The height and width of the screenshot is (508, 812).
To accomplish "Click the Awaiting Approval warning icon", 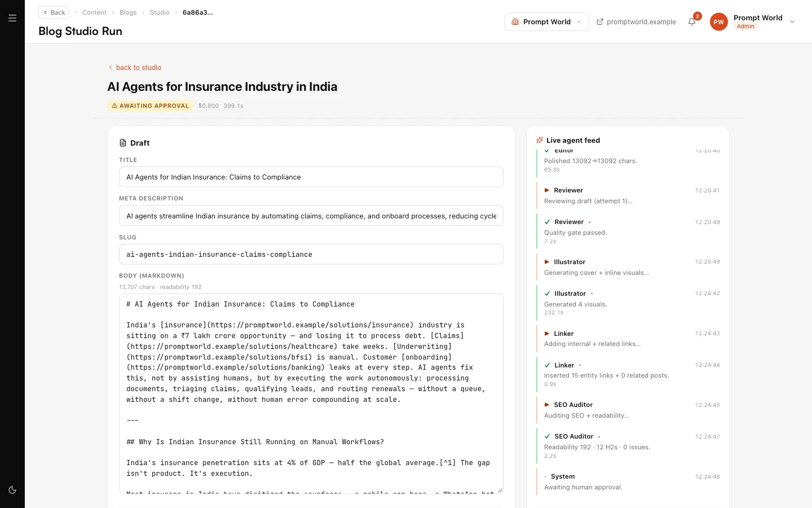I will [x=114, y=106].
